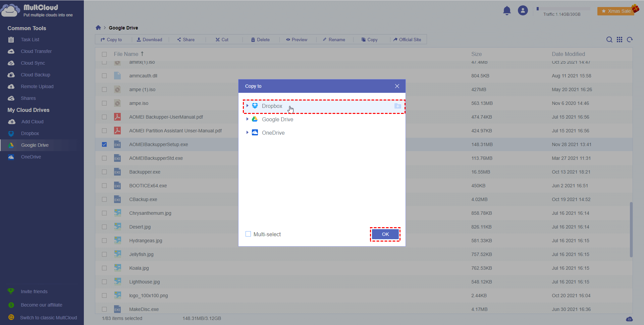The image size is (644, 325).
Task: Click Delete in toolbar
Action: pyautogui.click(x=260, y=40)
